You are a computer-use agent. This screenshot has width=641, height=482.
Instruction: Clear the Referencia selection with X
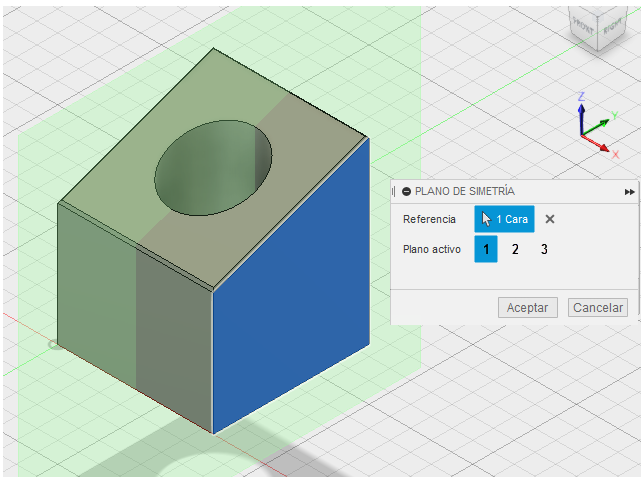point(550,219)
